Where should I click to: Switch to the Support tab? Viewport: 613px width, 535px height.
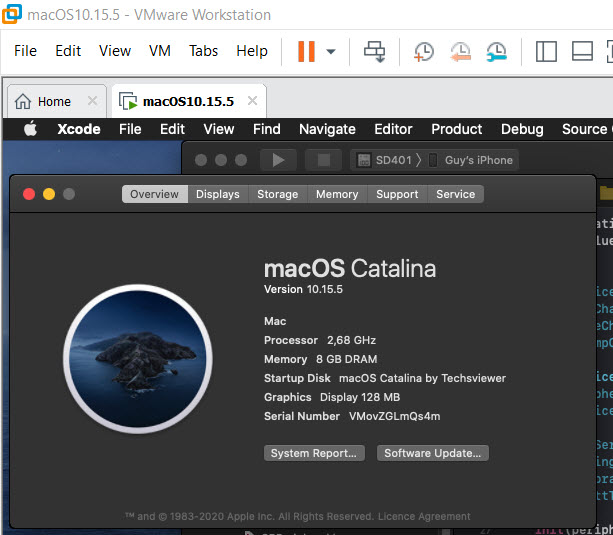point(397,194)
